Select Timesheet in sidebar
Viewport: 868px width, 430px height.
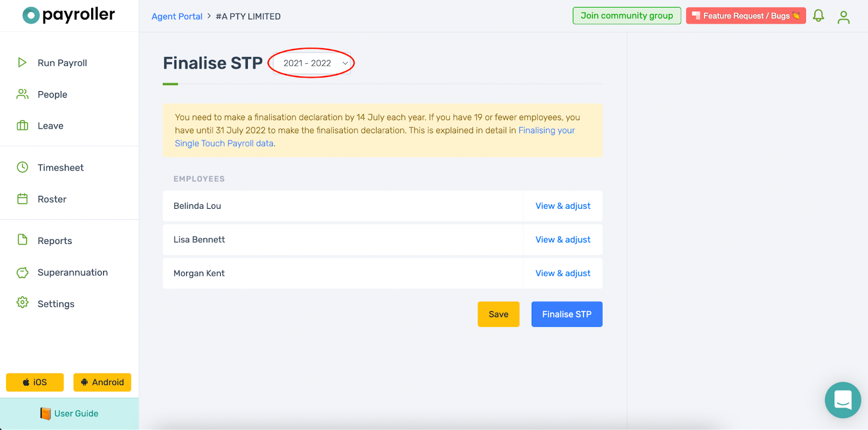pyautogui.click(x=61, y=168)
